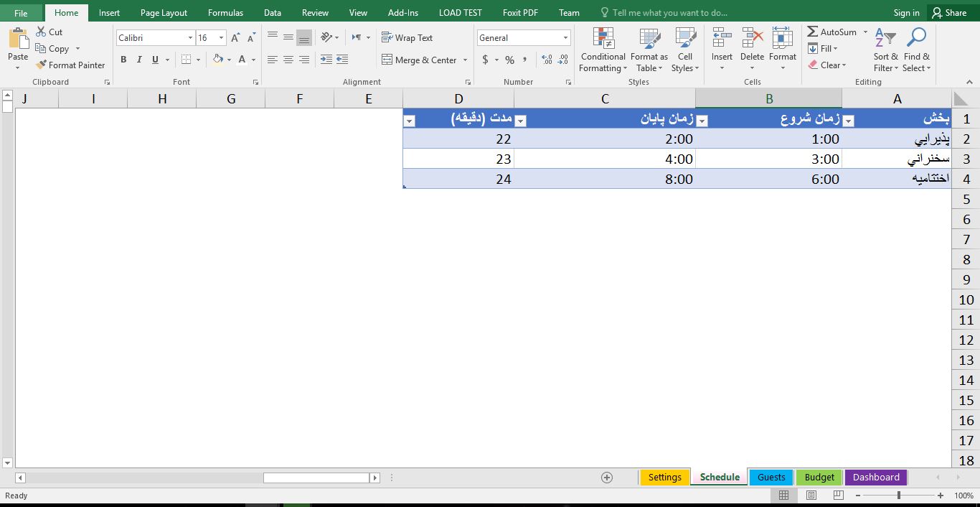Open Conditional Formatting menu
980x507 pixels.
[x=603, y=50]
